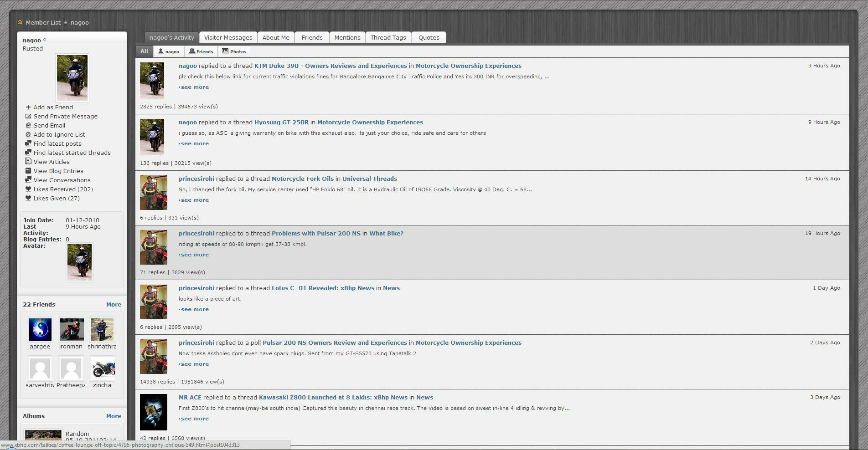Open friend zincha's motorcycle avatar

pyautogui.click(x=103, y=368)
